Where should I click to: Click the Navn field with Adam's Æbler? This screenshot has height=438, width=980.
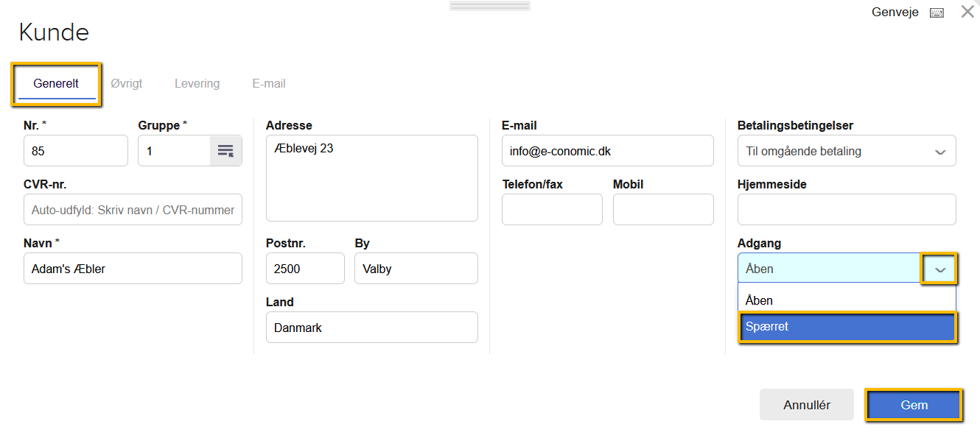[133, 269]
